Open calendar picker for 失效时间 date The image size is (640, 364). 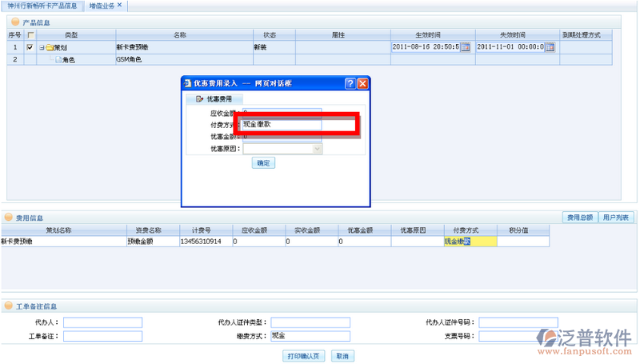pyautogui.click(x=550, y=47)
